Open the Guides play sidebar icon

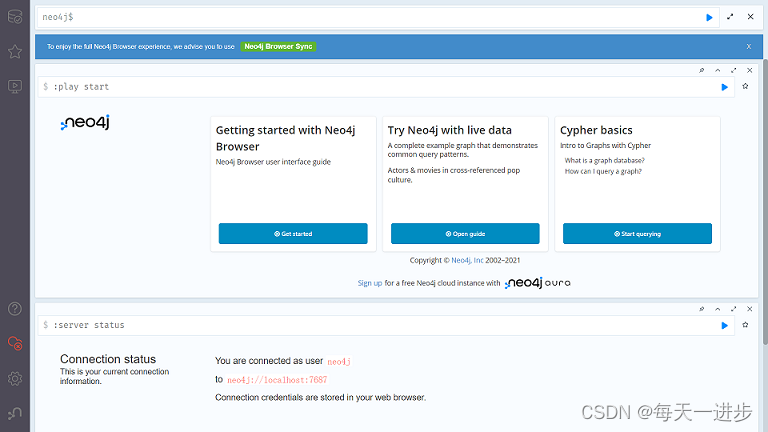pyautogui.click(x=15, y=87)
